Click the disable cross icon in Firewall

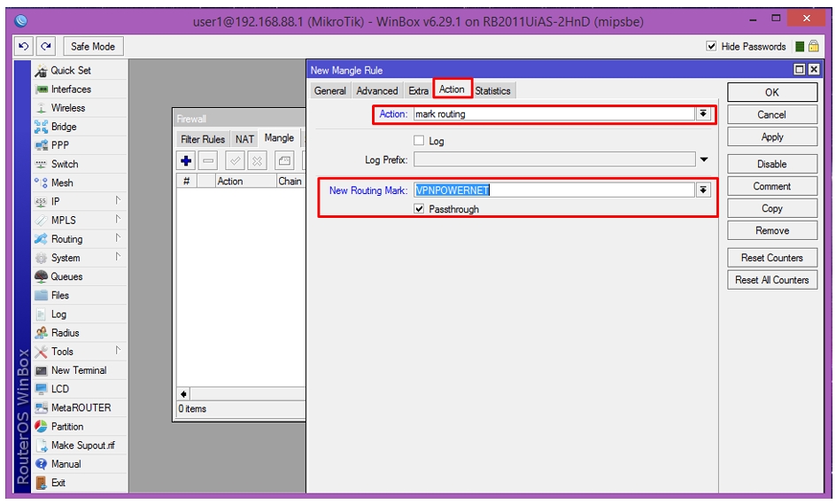pyautogui.click(x=257, y=160)
